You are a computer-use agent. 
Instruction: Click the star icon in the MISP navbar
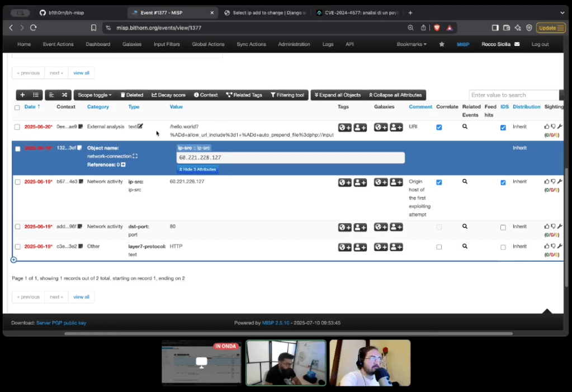pos(442,44)
